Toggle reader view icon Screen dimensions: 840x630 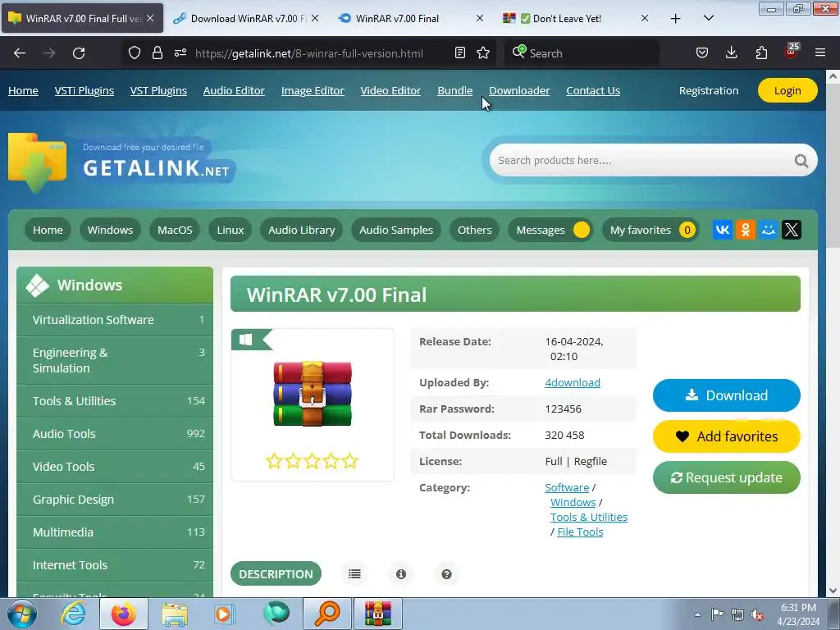tap(459, 53)
